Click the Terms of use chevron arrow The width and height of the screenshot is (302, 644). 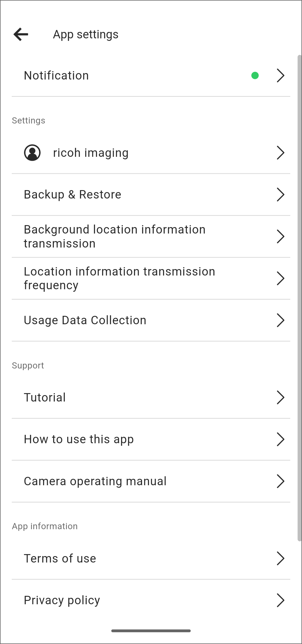click(x=280, y=558)
